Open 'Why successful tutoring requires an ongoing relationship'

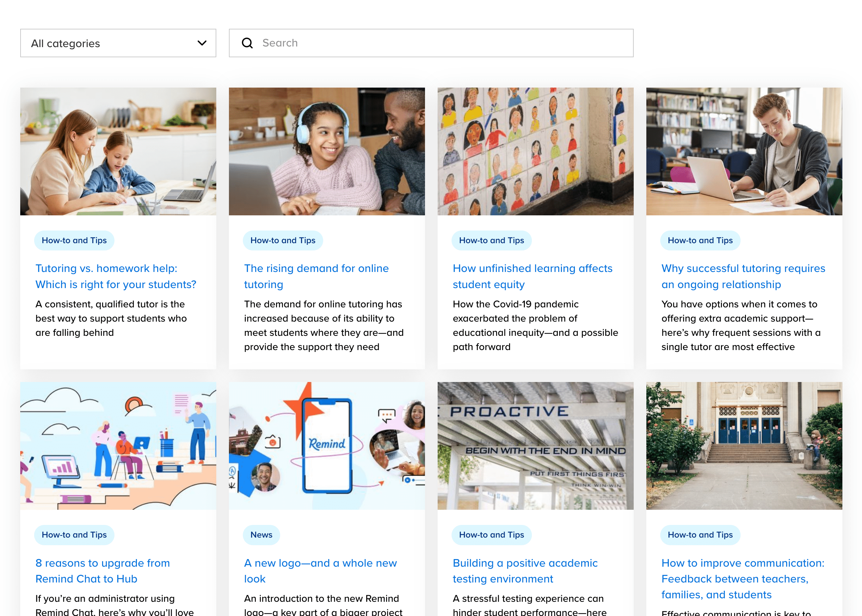pos(743,276)
